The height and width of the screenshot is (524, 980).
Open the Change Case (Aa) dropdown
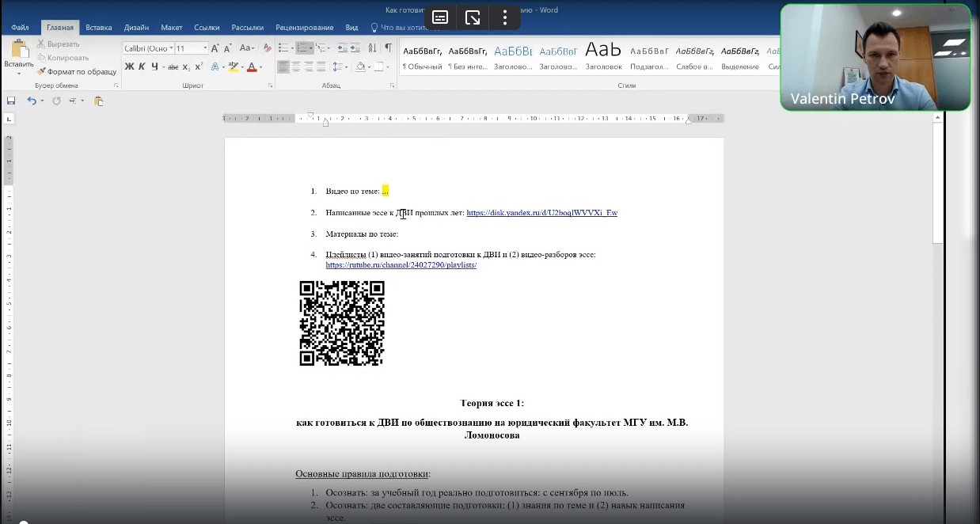(247, 48)
